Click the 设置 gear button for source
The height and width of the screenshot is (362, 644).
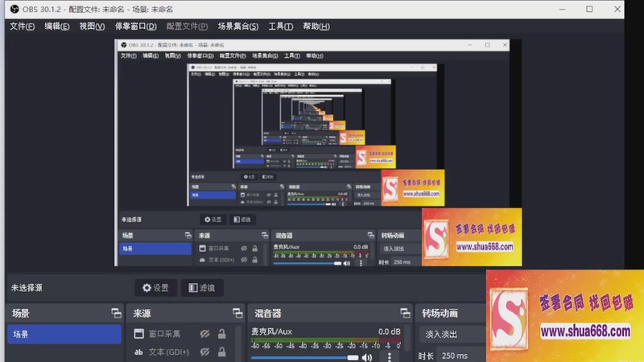(x=155, y=288)
